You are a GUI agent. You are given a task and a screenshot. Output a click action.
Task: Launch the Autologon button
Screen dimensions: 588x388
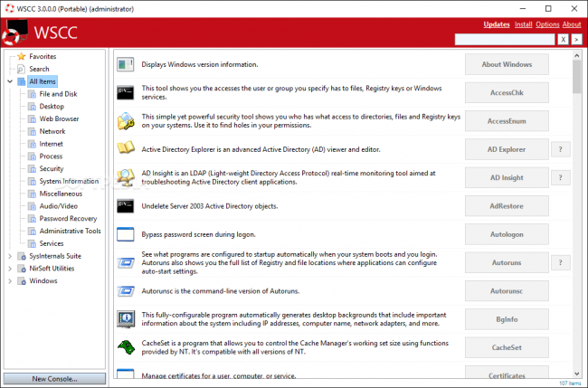click(507, 234)
